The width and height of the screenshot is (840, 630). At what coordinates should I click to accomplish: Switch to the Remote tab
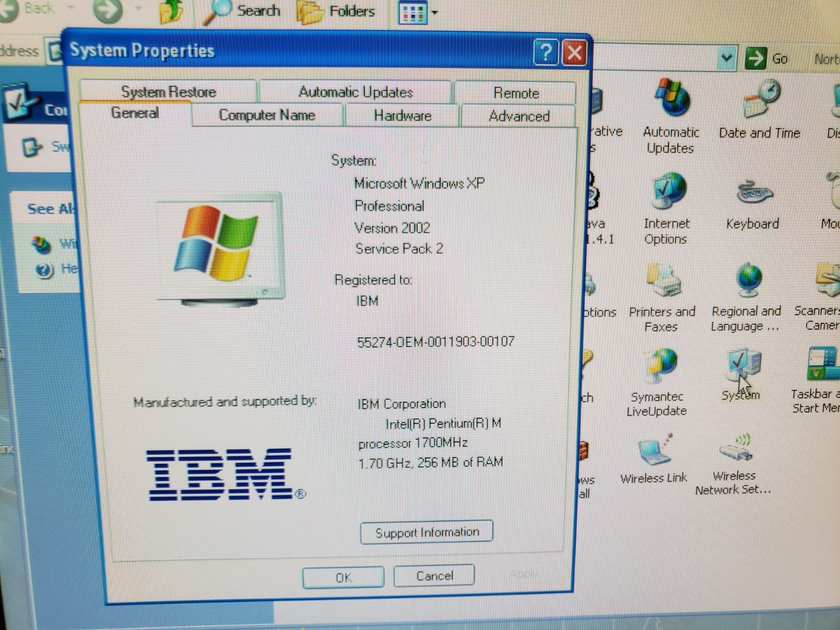tap(516, 93)
